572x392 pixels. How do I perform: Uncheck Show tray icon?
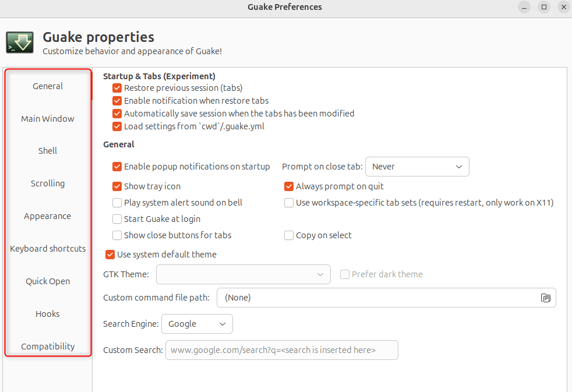[x=117, y=186]
